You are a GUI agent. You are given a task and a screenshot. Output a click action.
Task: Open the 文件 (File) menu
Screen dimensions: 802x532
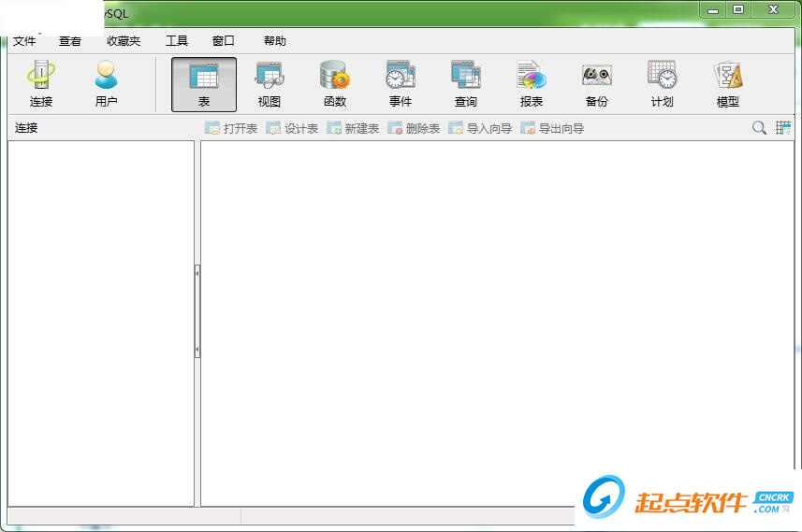[x=24, y=41]
